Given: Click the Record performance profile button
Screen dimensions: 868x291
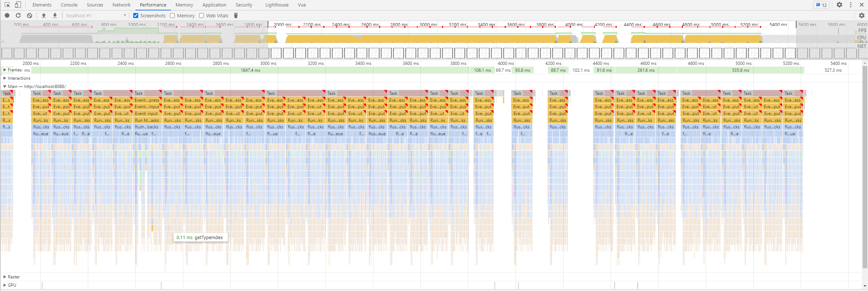Looking at the screenshot, I should point(7,16).
